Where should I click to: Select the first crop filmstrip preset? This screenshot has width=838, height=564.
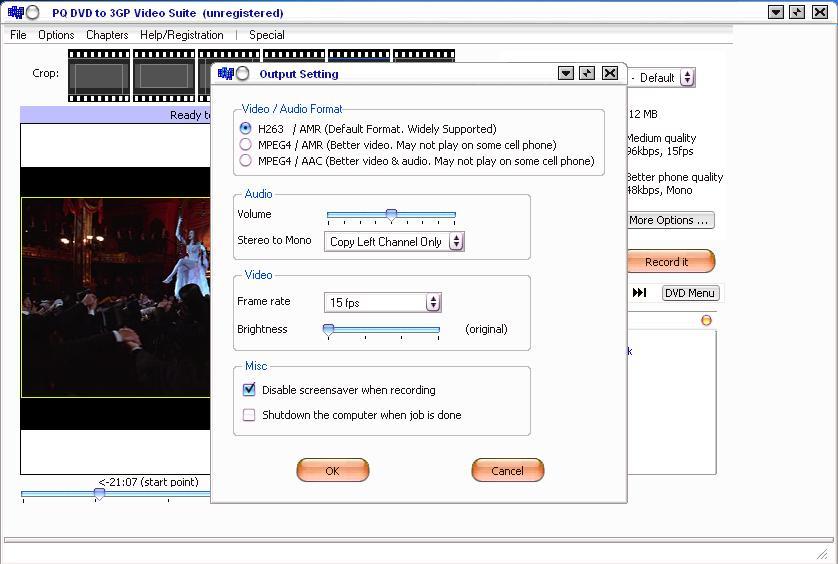point(99,75)
